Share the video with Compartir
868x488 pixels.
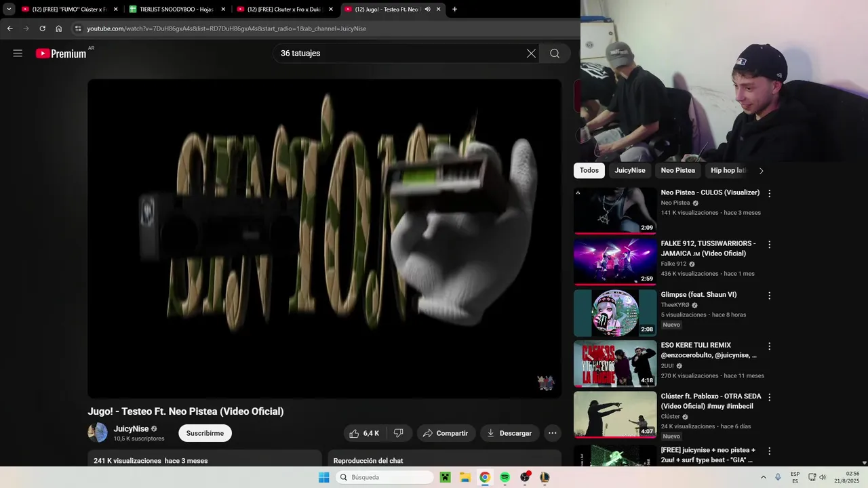(x=446, y=433)
